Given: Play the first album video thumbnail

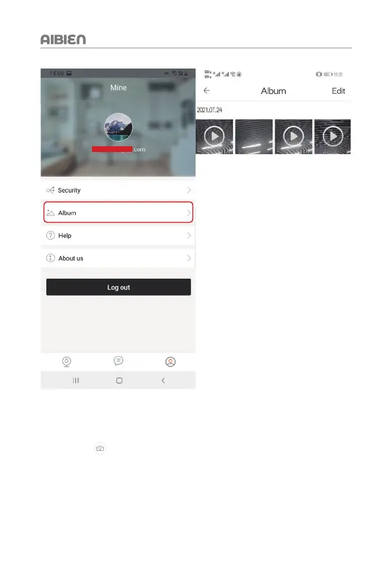Looking at the screenshot, I should pos(215,136).
